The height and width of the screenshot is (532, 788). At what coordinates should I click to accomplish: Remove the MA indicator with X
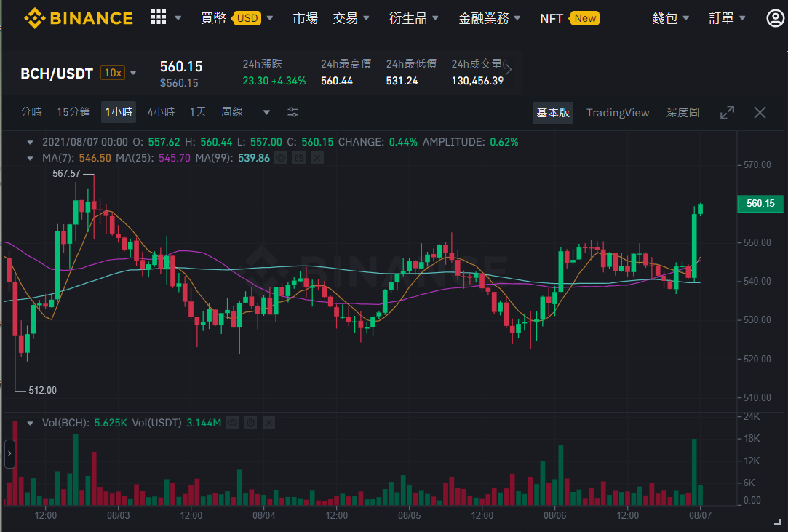[317, 159]
